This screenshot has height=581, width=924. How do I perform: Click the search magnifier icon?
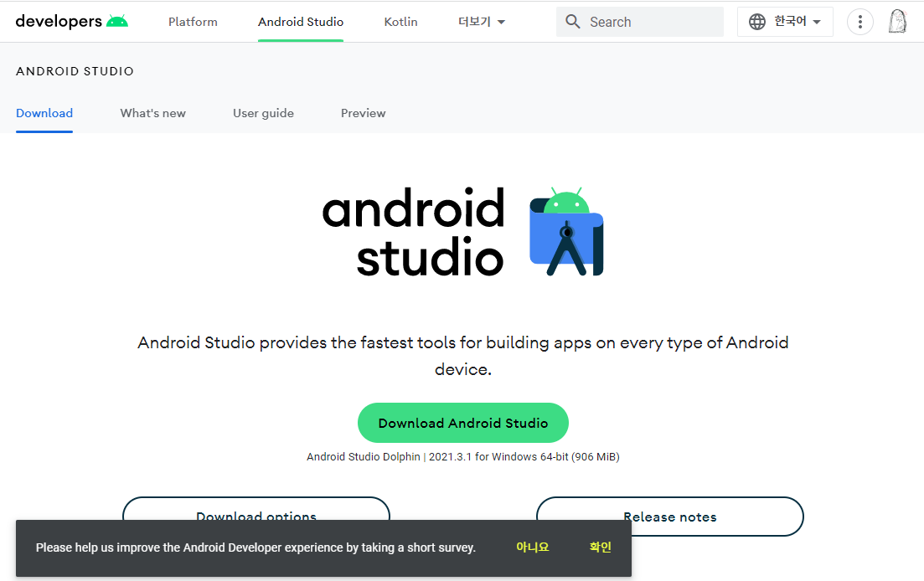[573, 22]
